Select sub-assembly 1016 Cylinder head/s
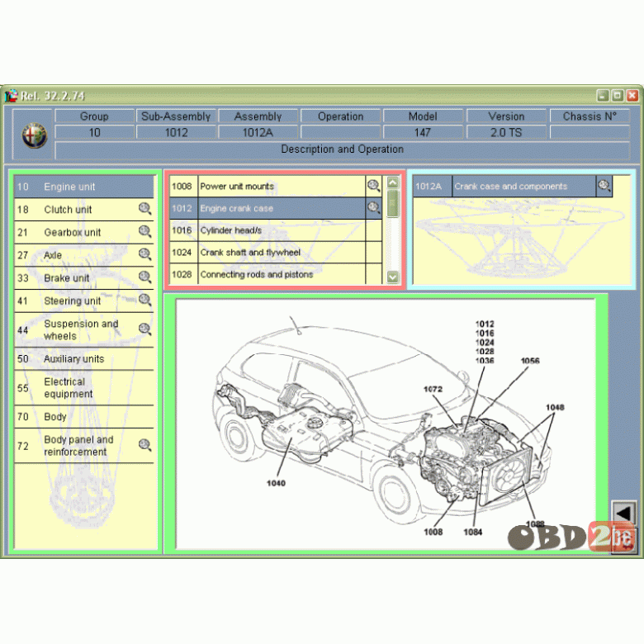This screenshot has height=644, width=644. pyautogui.click(x=276, y=230)
